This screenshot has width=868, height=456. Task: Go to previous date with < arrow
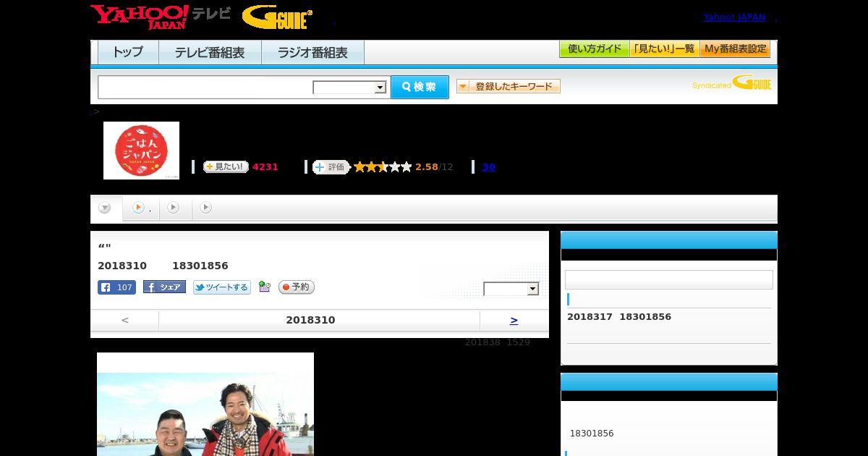click(125, 320)
